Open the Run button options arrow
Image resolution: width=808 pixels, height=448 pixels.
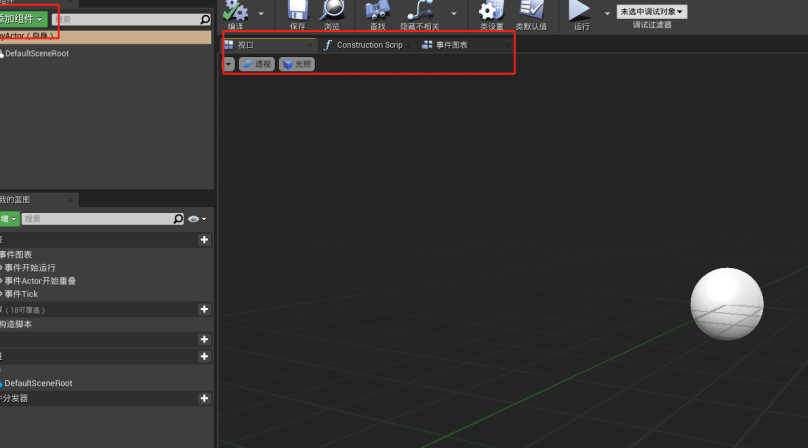point(607,13)
